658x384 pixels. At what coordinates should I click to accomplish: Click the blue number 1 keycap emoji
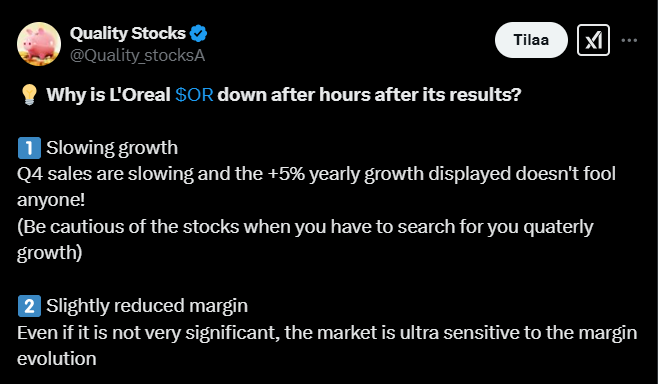pyautogui.click(x=29, y=148)
